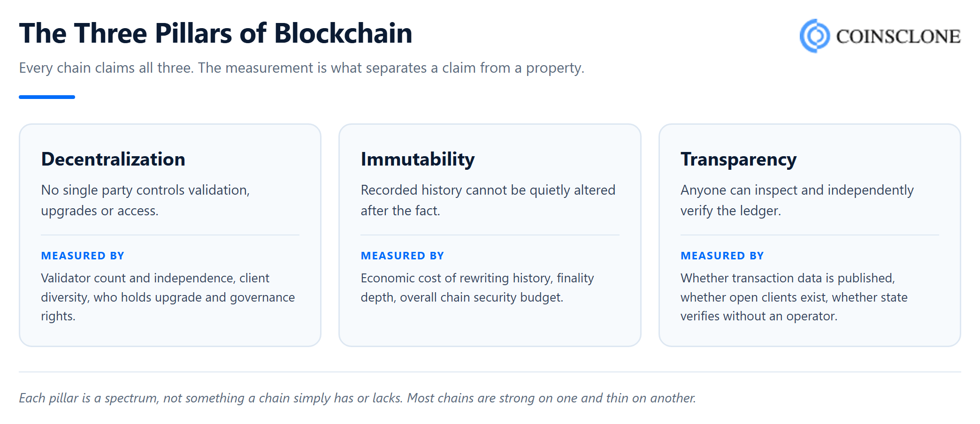
Task: Open the Transparency card heading
Action: [738, 160]
